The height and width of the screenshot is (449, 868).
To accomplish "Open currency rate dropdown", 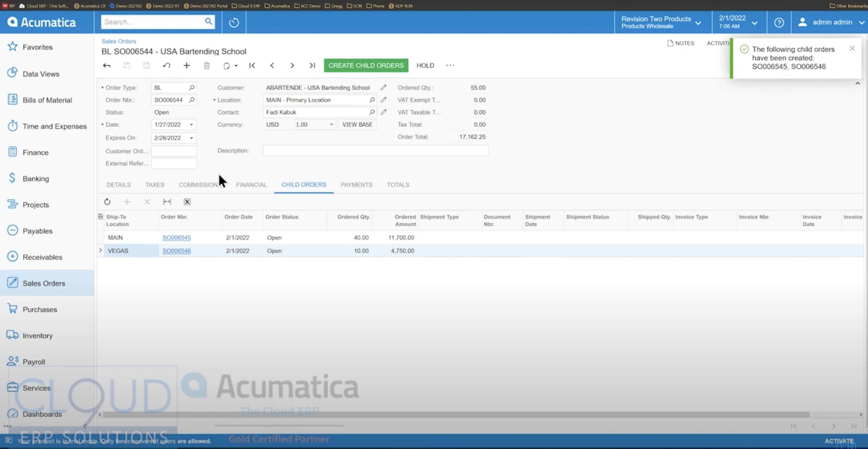I will [331, 125].
